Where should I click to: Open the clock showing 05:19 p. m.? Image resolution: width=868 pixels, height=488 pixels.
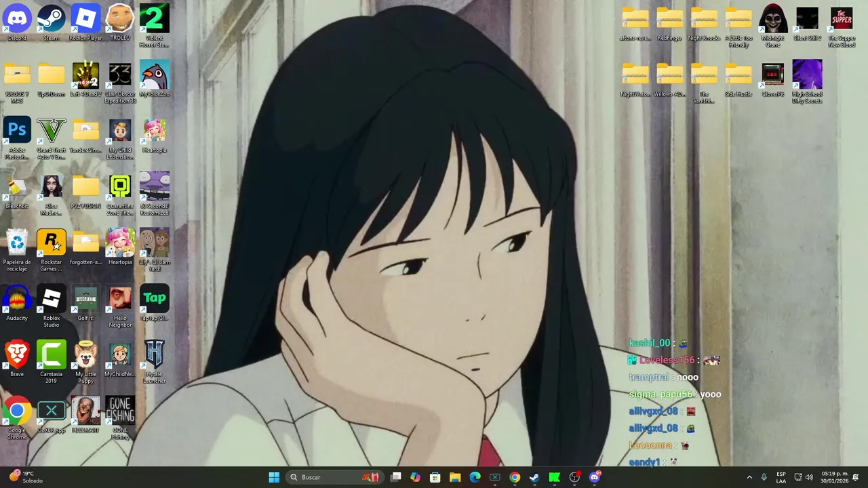835,477
